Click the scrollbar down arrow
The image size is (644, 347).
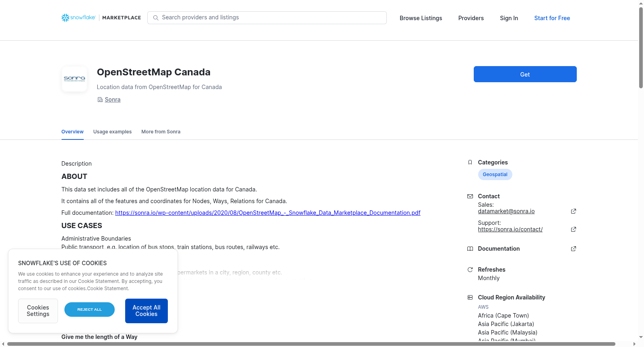pos(641,337)
